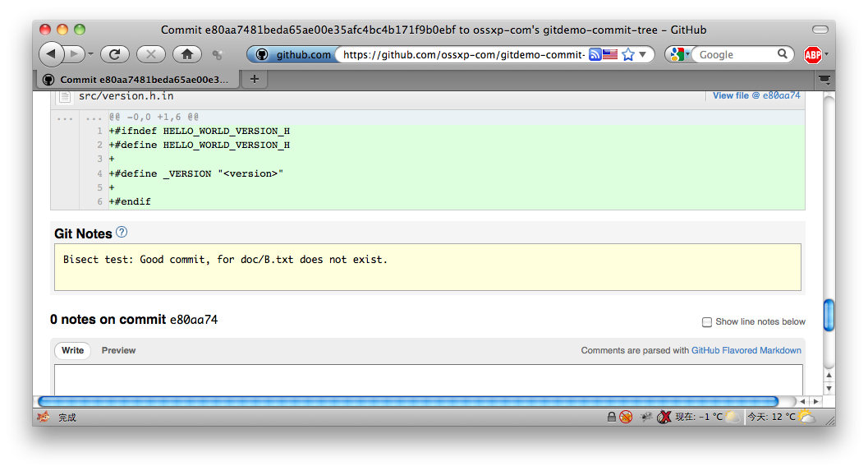The image size is (868, 471).
Task: Open the Google search engine selector
Action: pyautogui.click(x=679, y=54)
